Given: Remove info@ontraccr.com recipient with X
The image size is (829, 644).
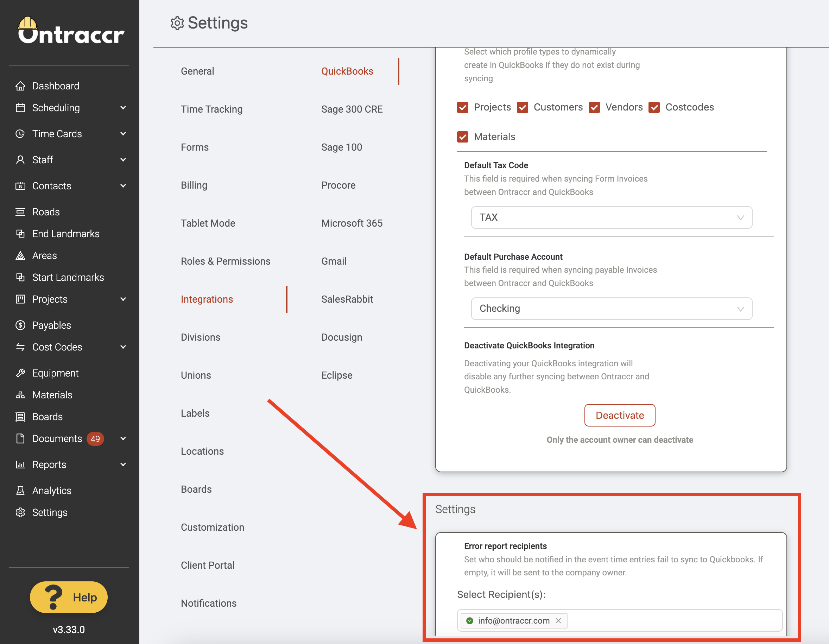Looking at the screenshot, I should [x=558, y=620].
